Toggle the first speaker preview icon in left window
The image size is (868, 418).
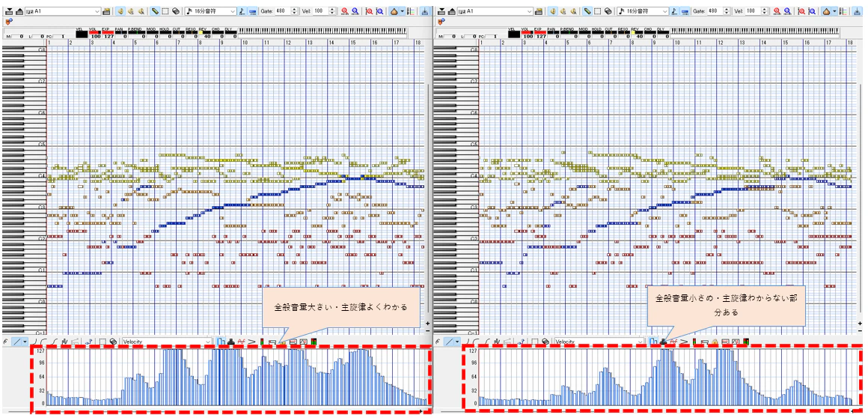pyautogui.click(x=120, y=11)
